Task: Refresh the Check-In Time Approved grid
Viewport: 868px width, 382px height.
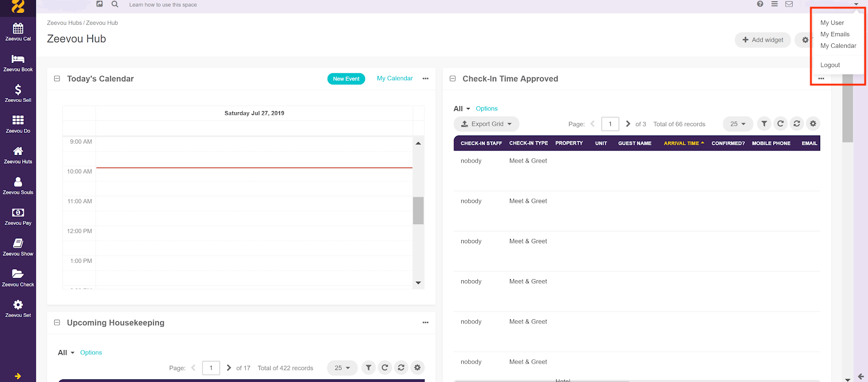Action: coord(780,124)
